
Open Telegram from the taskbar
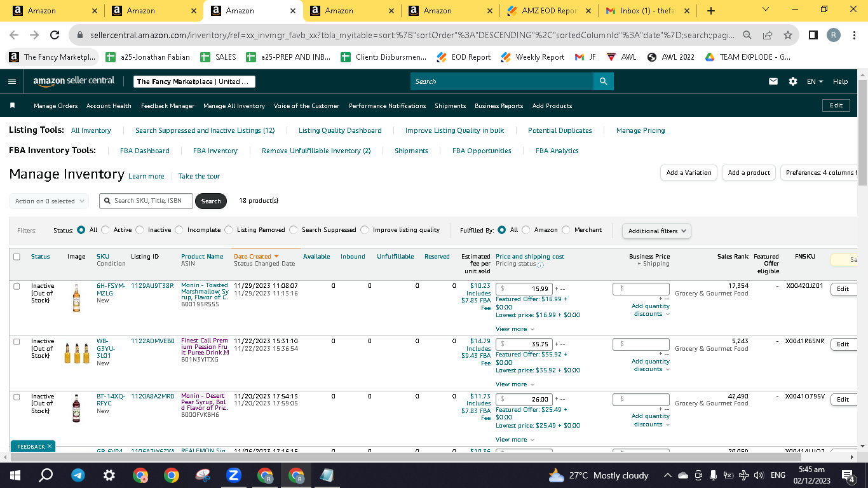click(x=78, y=475)
